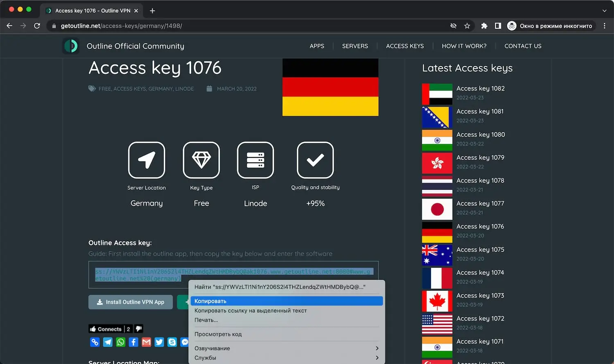614x364 pixels.
Task: Open a new browser tab
Action: (x=152, y=11)
